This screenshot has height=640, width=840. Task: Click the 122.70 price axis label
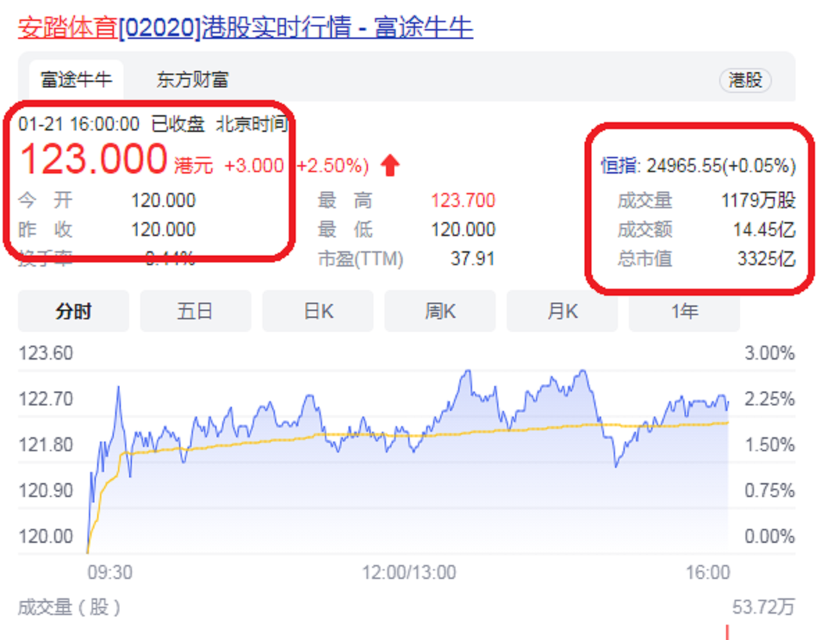coord(45,399)
